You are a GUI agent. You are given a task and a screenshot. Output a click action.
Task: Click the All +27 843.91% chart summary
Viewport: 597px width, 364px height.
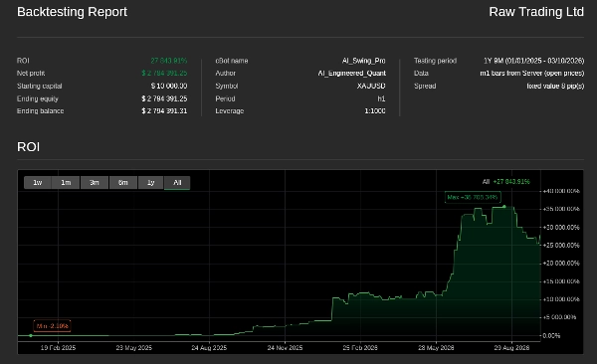coord(506,182)
